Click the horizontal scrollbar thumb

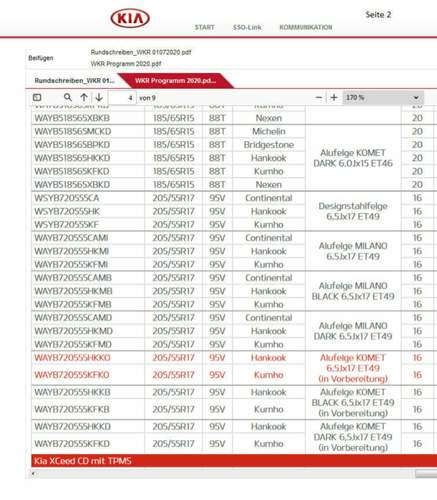(426, 473)
